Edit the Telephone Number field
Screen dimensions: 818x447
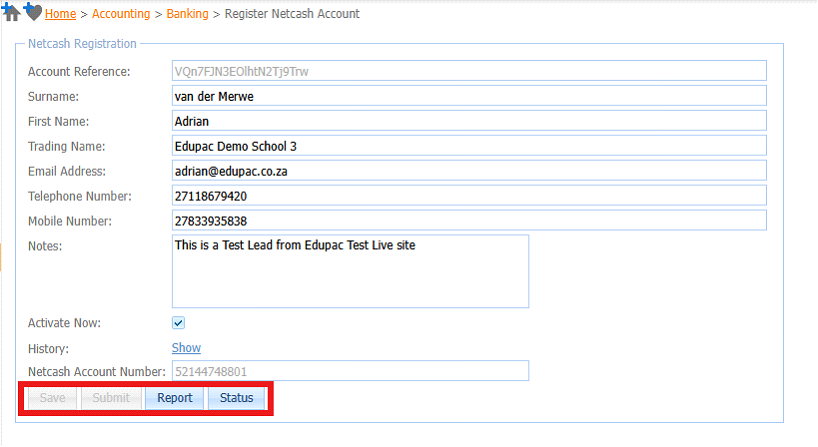click(469, 196)
